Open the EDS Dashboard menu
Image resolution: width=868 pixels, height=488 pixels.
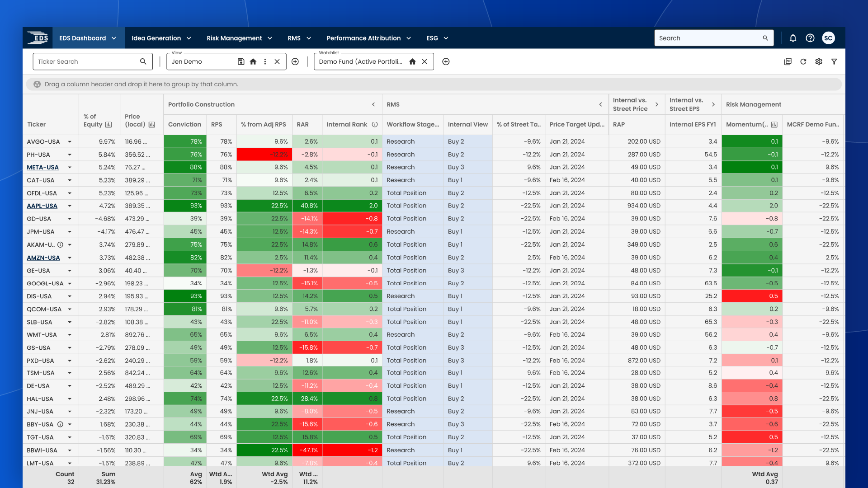[x=88, y=38]
